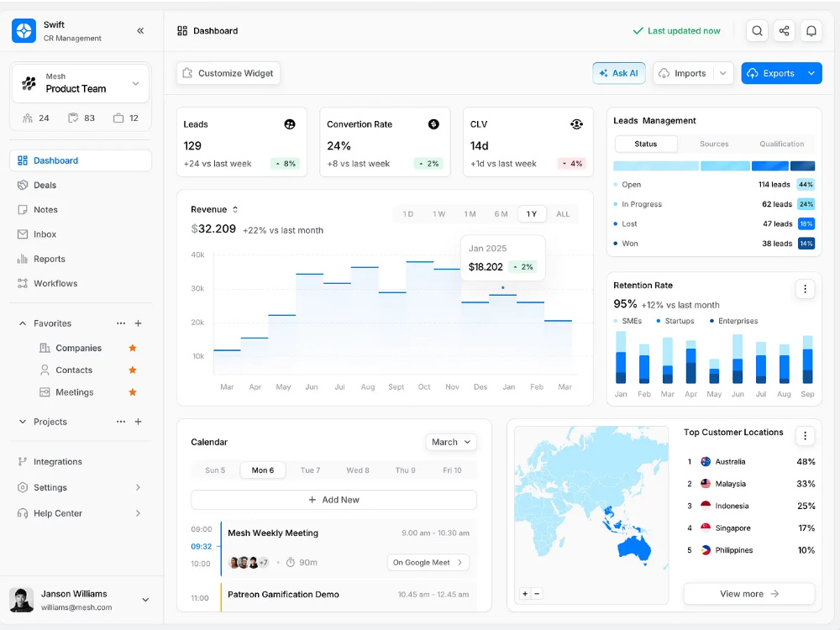
Task: Select the 1W revenue range
Action: [x=439, y=214]
